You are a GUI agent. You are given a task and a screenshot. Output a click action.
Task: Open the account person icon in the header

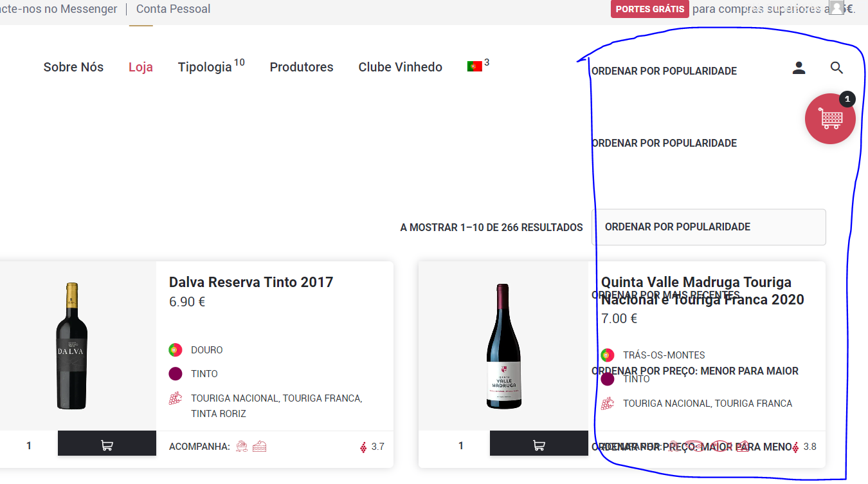click(x=799, y=68)
